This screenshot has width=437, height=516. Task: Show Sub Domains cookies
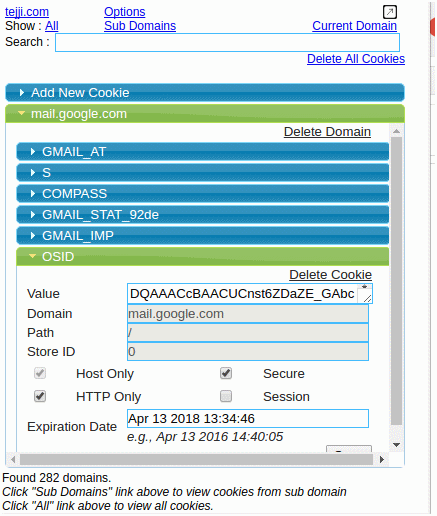pos(140,26)
